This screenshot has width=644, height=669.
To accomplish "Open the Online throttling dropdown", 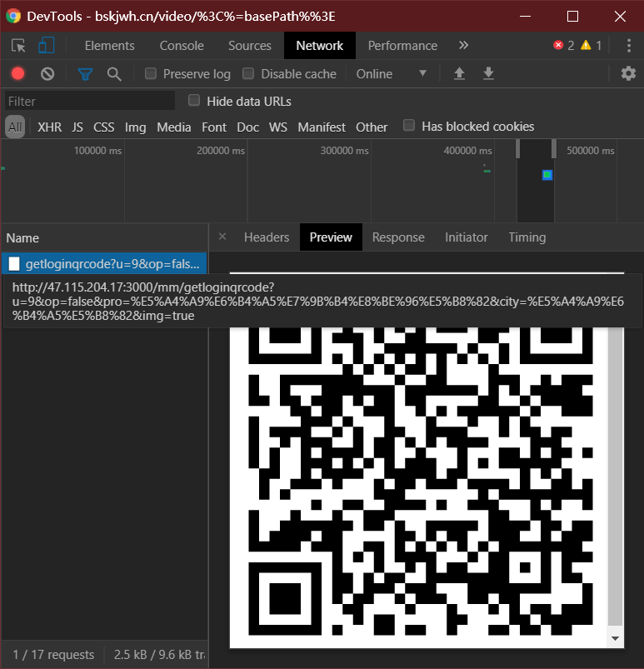I will tap(391, 74).
